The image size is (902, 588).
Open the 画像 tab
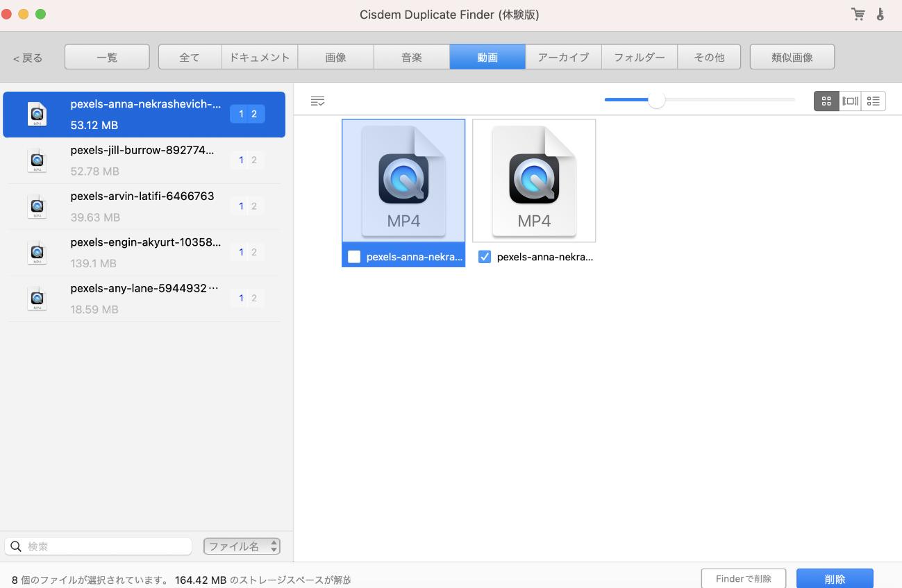(335, 57)
